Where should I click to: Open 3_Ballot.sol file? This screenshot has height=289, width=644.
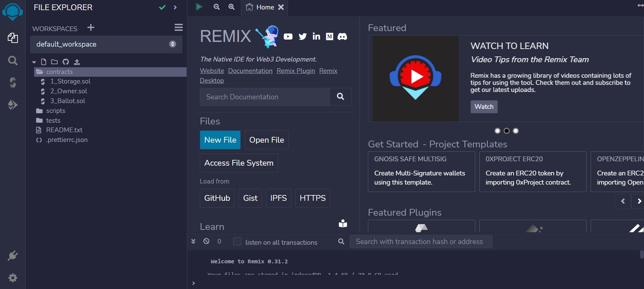(x=68, y=101)
